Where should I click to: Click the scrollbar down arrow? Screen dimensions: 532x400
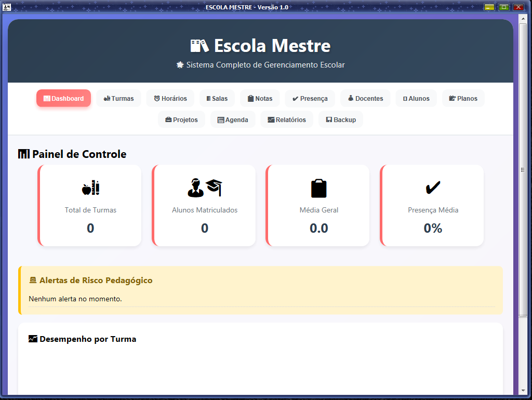pos(523,391)
